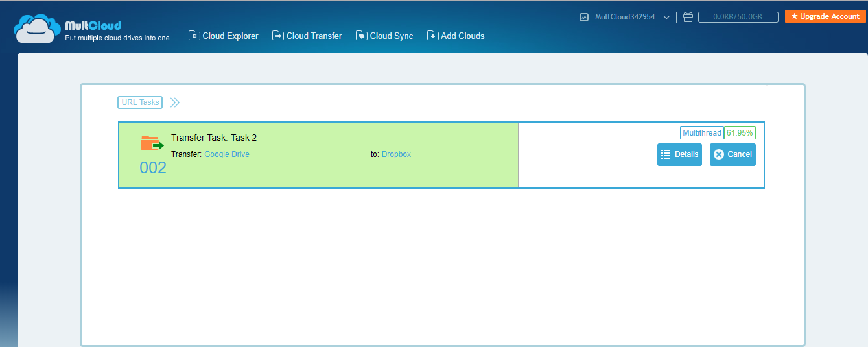Open Details for Task 2
The height and width of the screenshot is (347, 868).
coord(679,154)
